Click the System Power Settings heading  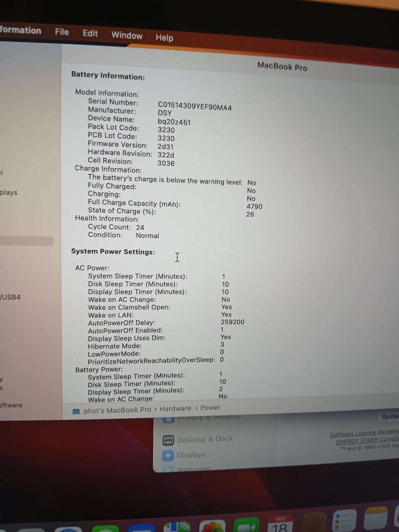coord(113,252)
